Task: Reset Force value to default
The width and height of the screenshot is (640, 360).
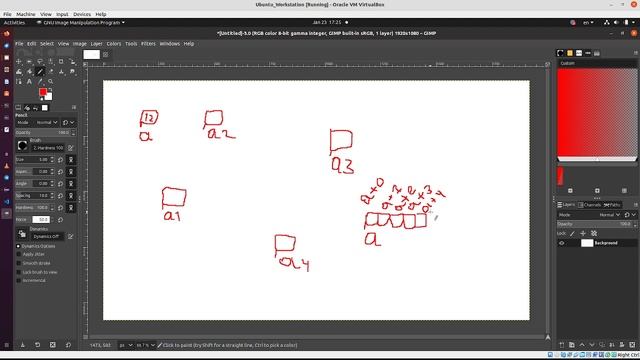Action: 60,220
